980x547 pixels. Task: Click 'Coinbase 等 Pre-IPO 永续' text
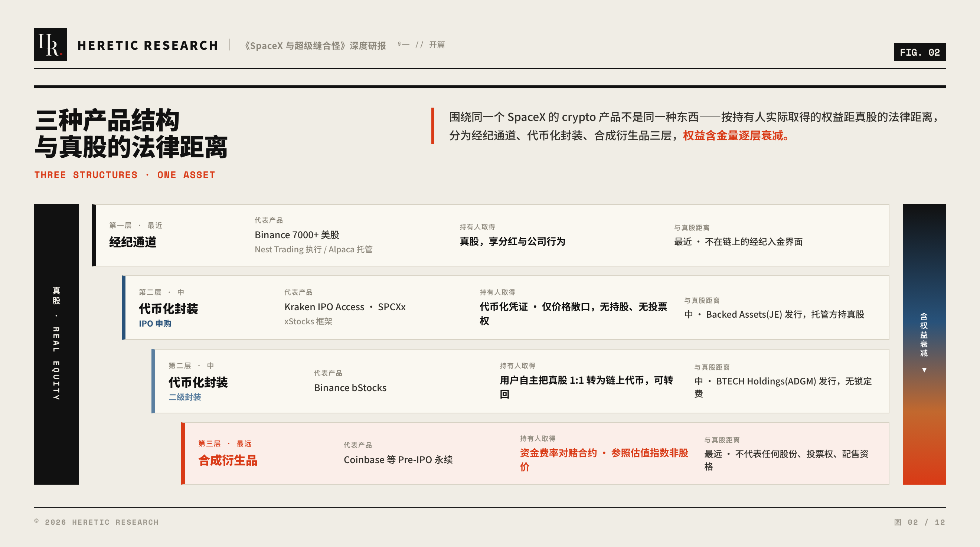pos(398,459)
